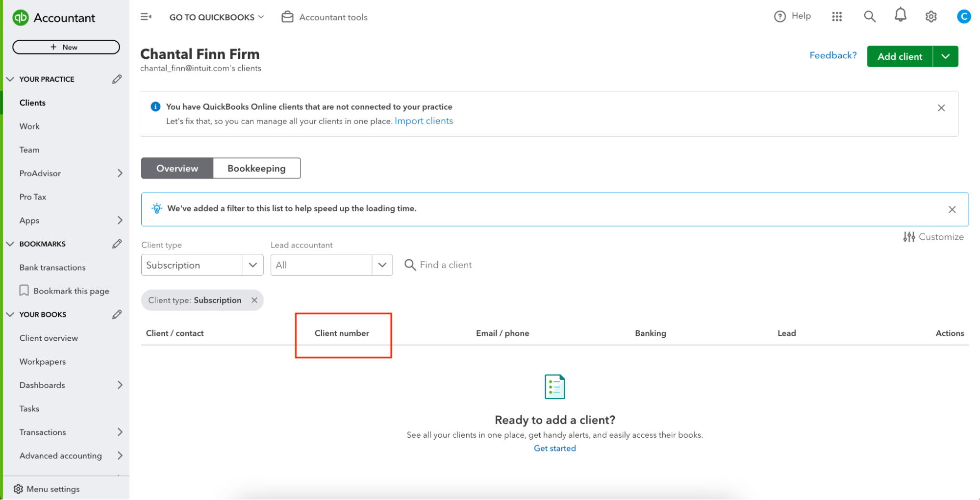Remove the Client type Subscription filter chip
This screenshot has height=500, width=980.
coord(254,300)
